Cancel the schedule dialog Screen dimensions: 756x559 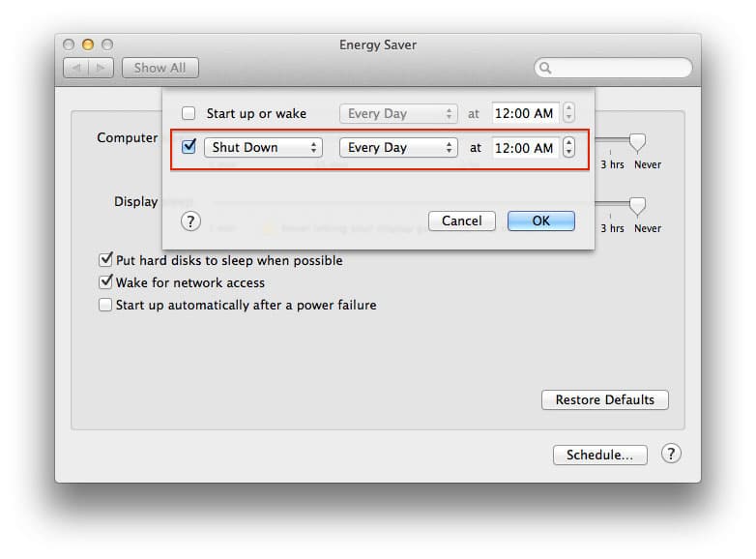[x=461, y=221]
